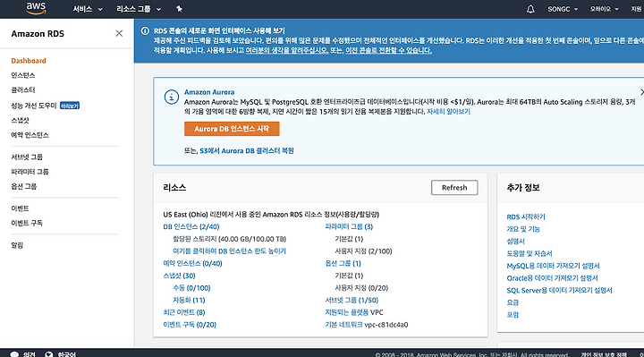Follow the S3에서 Aurora DB 클러스터 복원 link
The image size is (644, 357).
[x=247, y=151]
